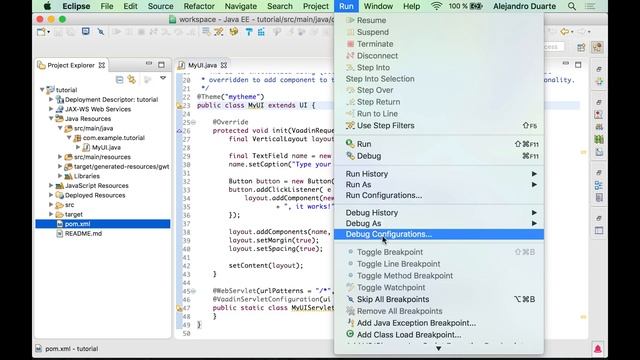Toggle code folding at line 25
Viewport: 640px width, 360px height.
point(193,122)
